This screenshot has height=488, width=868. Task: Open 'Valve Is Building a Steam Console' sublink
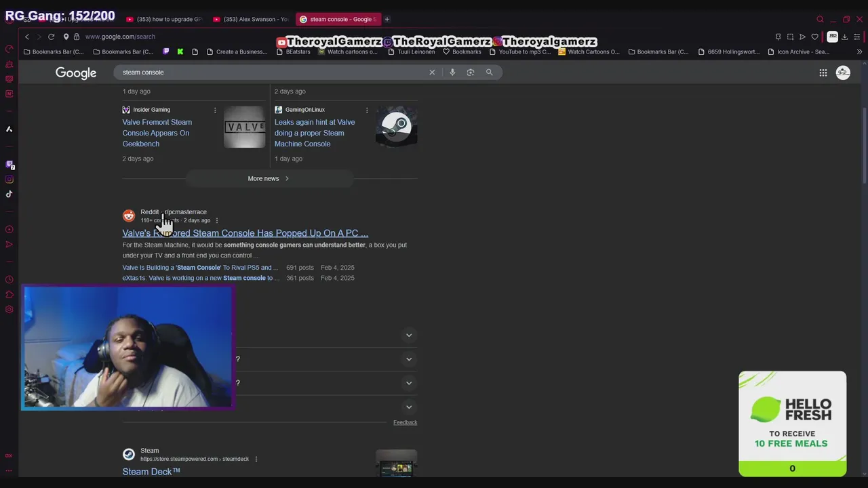[x=200, y=268]
